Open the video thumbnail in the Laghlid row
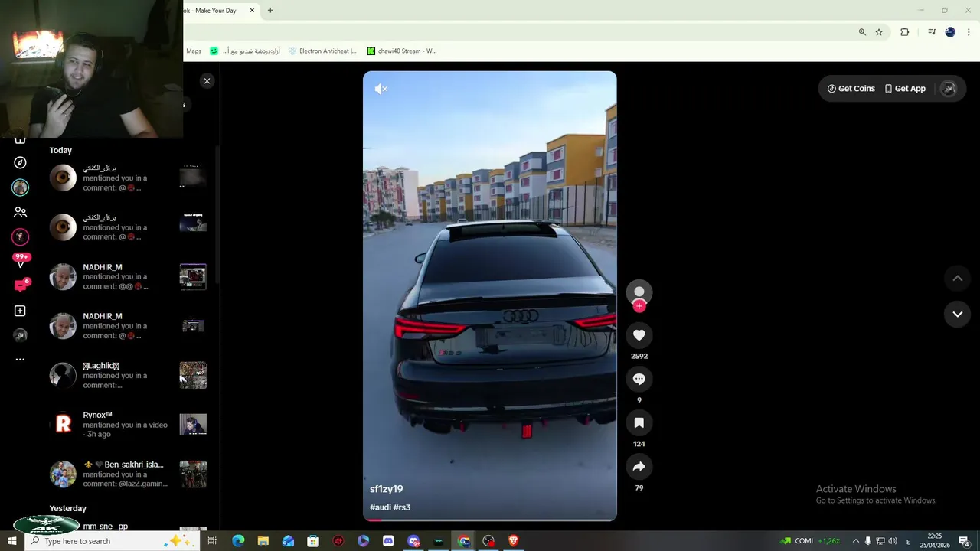 (x=193, y=375)
